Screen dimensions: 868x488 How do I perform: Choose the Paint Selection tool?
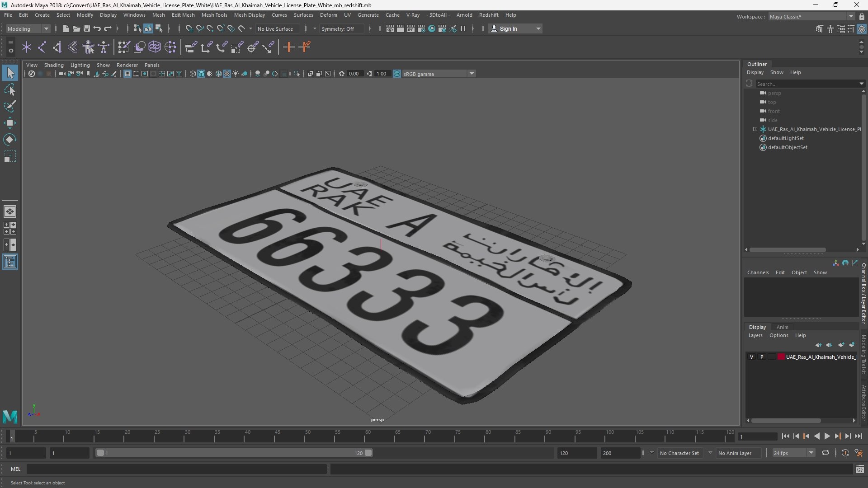10,106
